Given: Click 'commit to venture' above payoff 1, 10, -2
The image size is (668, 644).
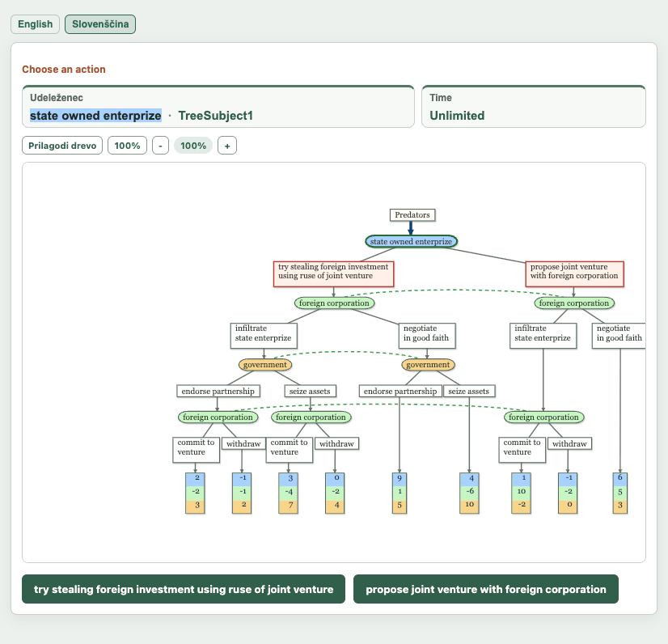Looking at the screenshot, I should pyautogui.click(x=522, y=450).
